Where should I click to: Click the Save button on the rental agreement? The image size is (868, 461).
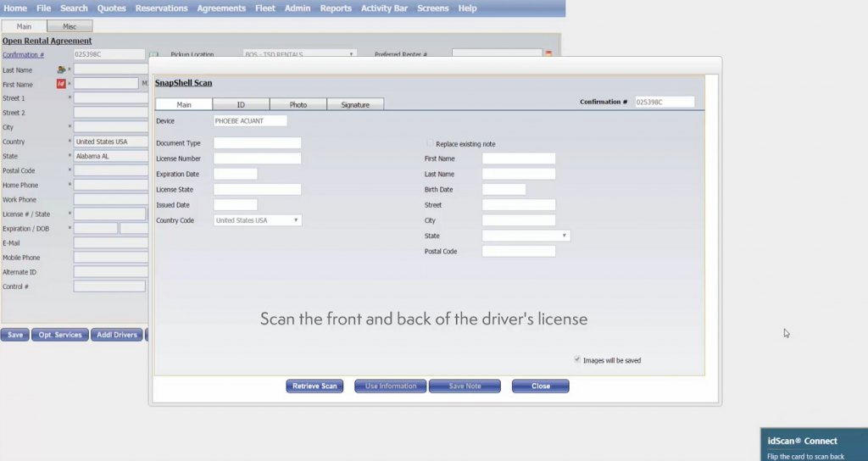(x=15, y=334)
